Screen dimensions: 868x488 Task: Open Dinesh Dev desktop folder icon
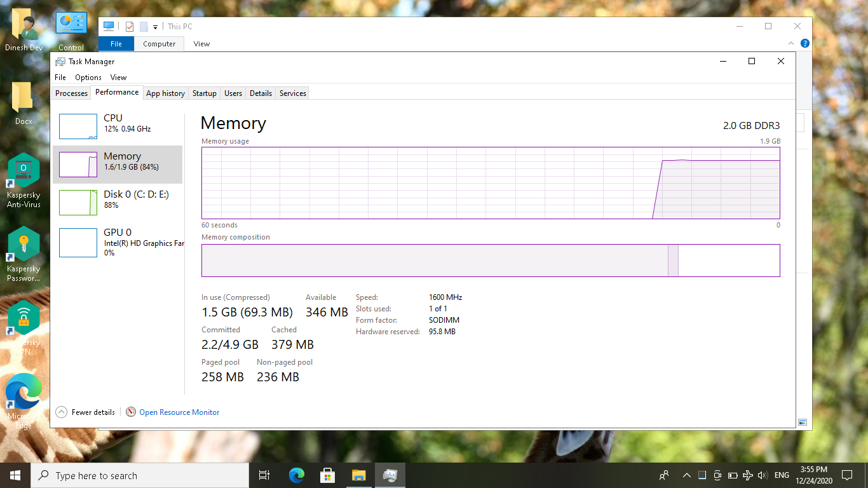tap(24, 30)
